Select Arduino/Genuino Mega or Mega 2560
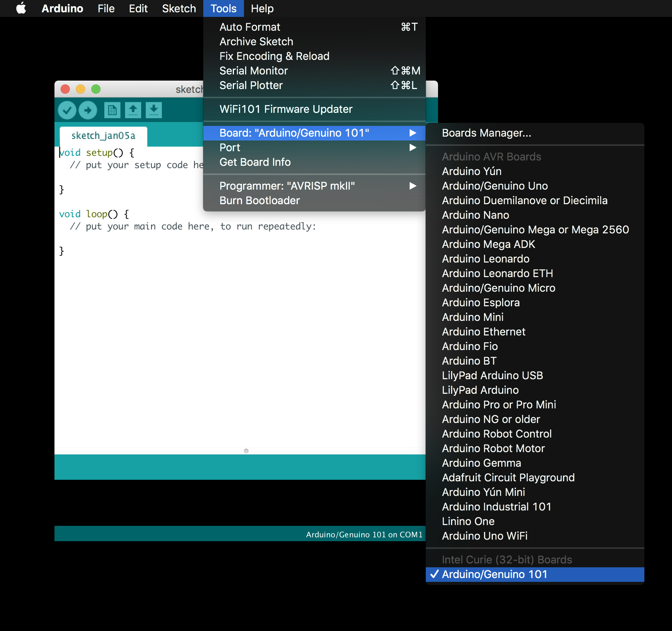The width and height of the screenshot is (672, 631). click(535, 230)
